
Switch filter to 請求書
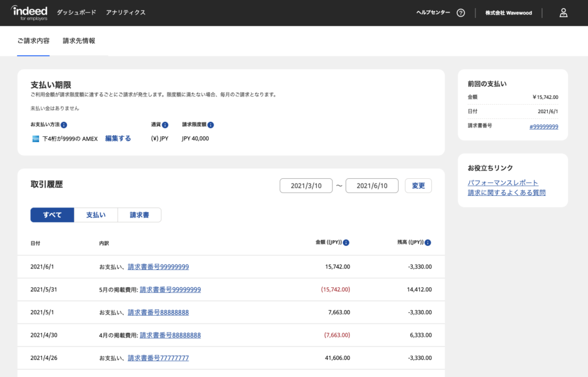pyautogui.click(x=140, y=215)
